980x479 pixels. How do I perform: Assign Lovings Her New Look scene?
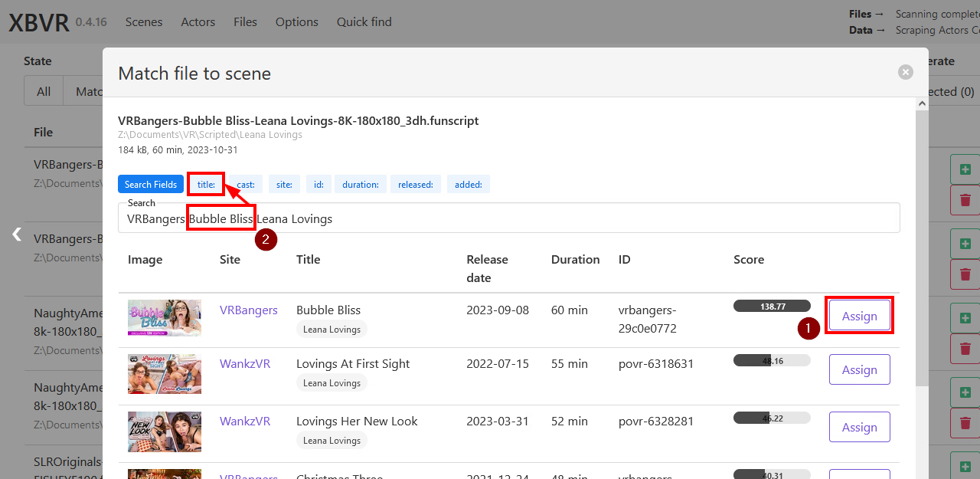859,427
